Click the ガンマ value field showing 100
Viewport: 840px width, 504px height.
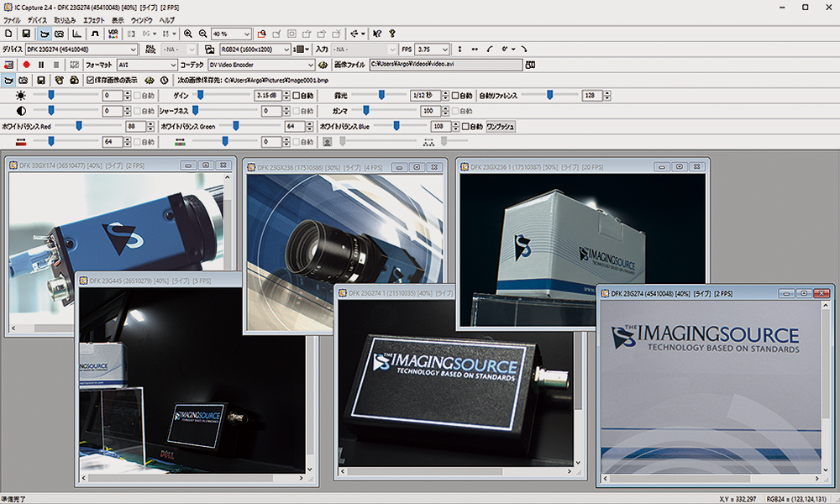[431, 112]
